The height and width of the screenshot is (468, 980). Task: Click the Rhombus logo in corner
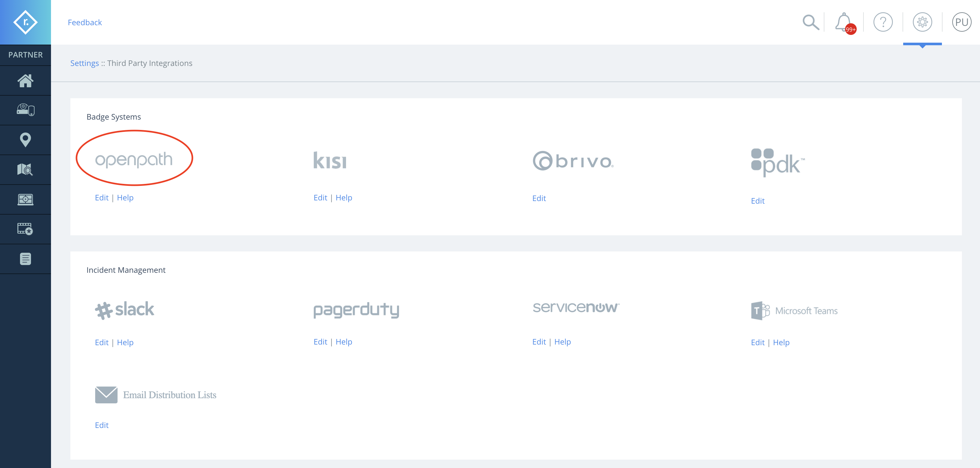(26, 22)
